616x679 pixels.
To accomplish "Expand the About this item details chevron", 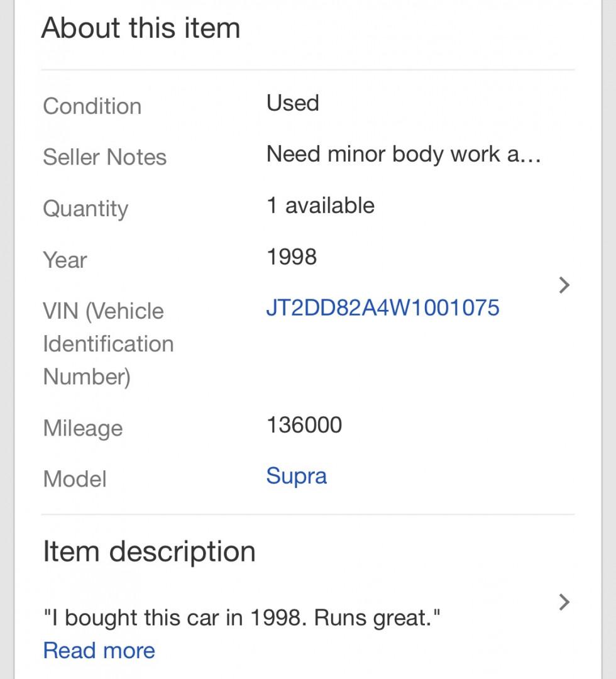I will coord(564,285).
